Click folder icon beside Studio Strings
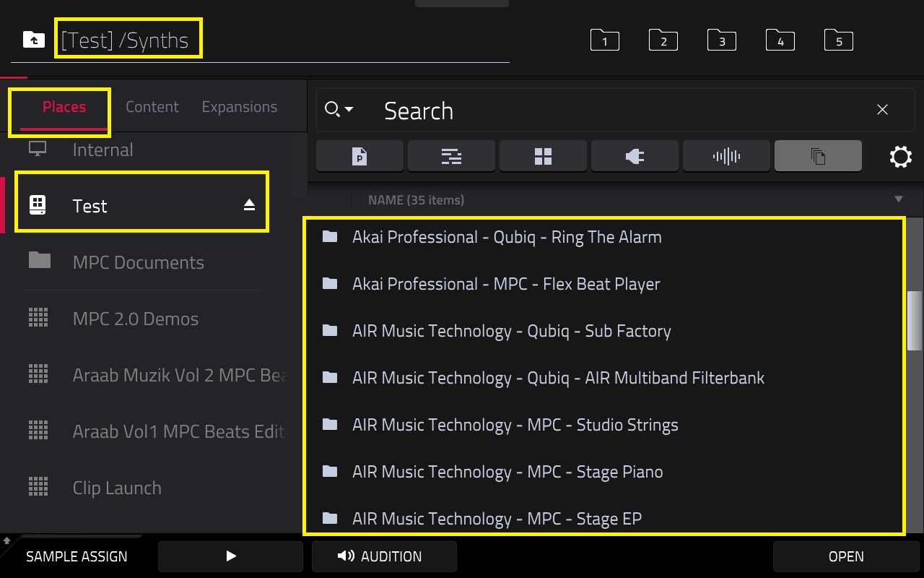 pos(330,424)
